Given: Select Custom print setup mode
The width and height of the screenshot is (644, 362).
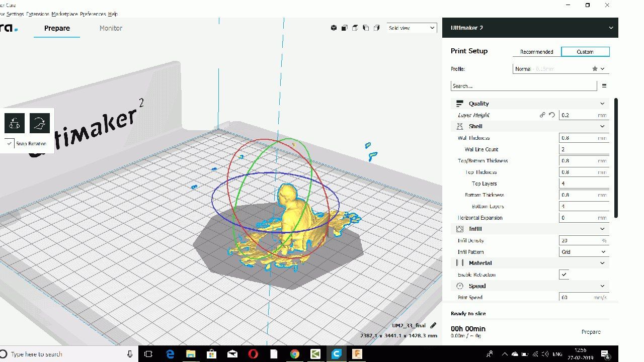Looking at the screenshot, I should (x=585, y=52).
